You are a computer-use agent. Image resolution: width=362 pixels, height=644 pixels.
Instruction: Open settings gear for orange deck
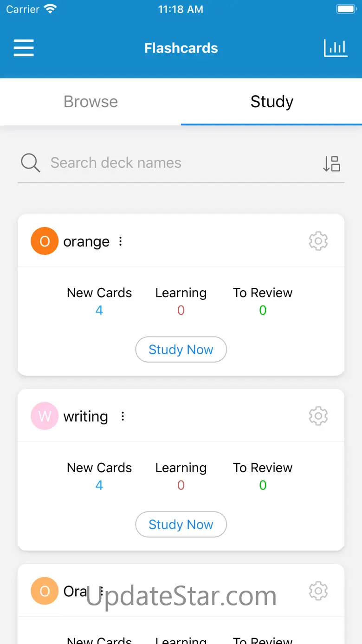coord(318,241)
